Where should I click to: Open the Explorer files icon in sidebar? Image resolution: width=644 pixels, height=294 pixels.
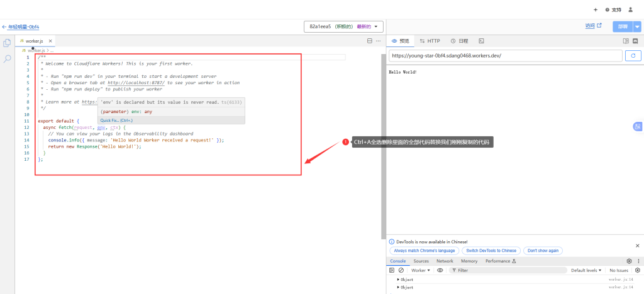pos(8,43)
